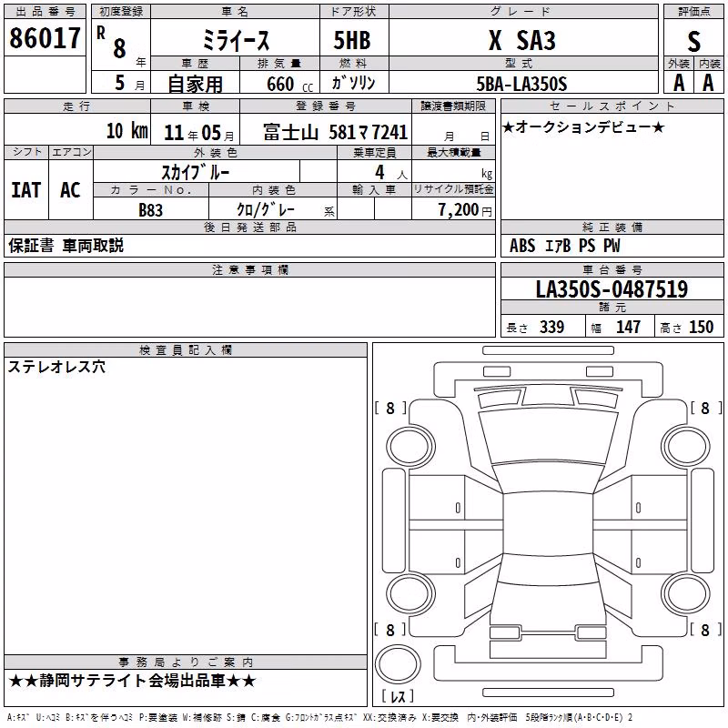Click the 保証書 車両取説 documents entry
The width and height of the screenshot is (728, 728).
point(66,246)
